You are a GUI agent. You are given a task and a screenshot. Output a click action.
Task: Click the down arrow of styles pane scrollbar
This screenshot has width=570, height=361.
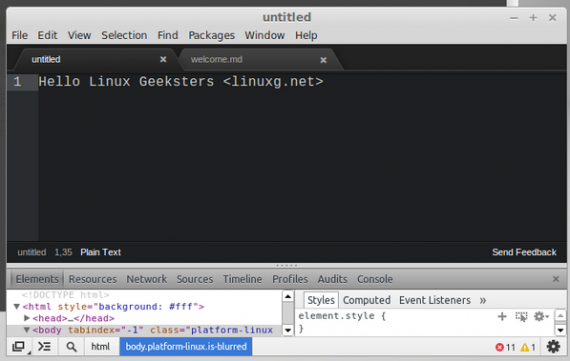click(561, 330)
